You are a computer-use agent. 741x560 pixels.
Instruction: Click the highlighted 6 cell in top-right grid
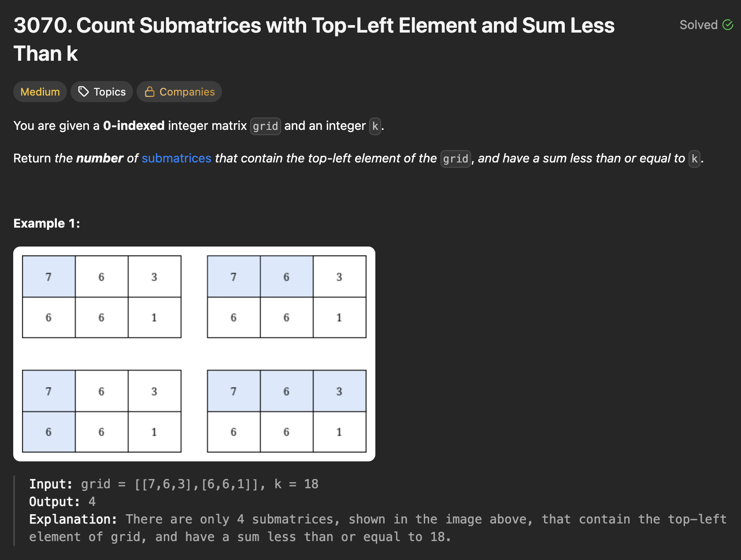(287, 276)
